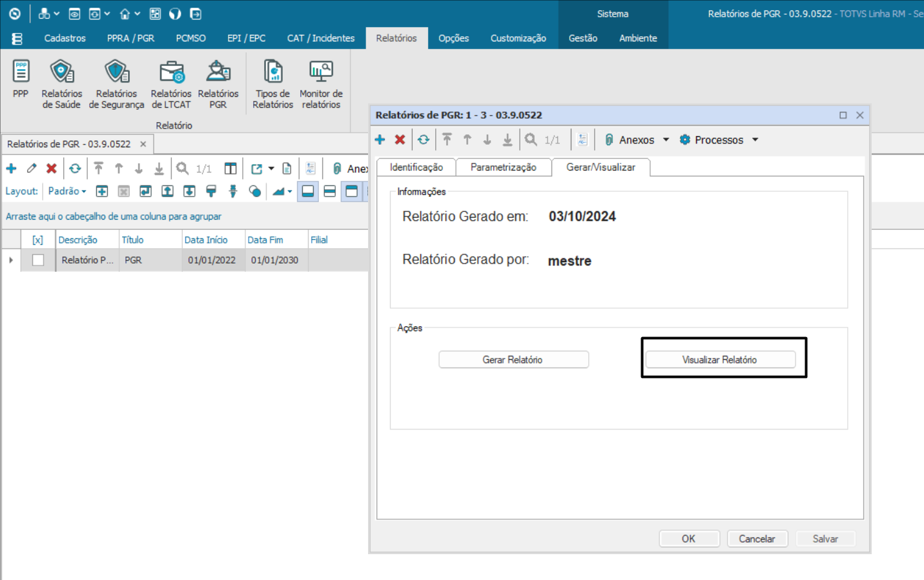Open the PCMSO ribbon menu
This screenshot has height=580, width=924.
(190, 38)
